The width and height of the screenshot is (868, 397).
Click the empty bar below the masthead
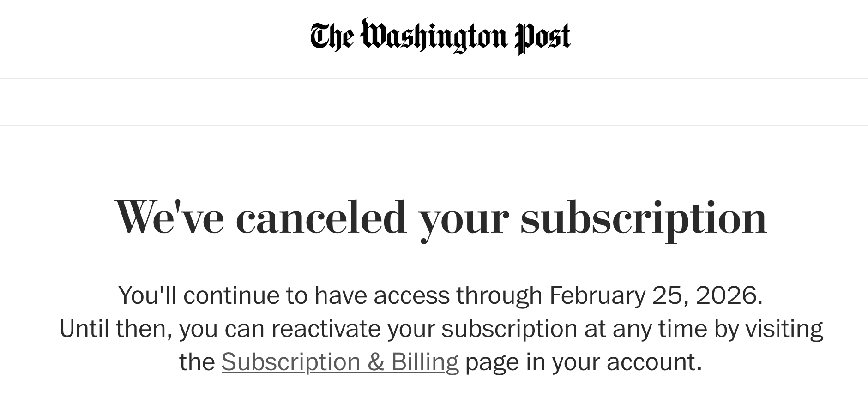click(434, 102)
